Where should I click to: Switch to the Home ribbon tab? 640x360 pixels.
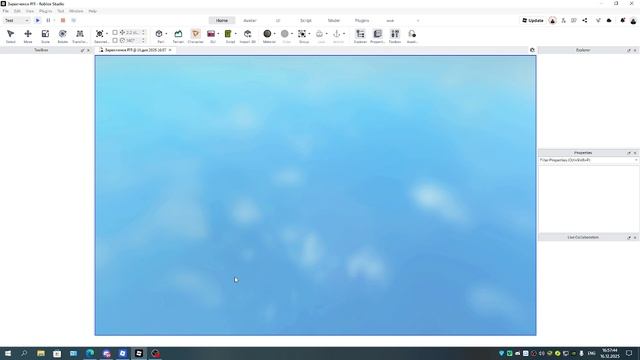[x=222, y=20]
